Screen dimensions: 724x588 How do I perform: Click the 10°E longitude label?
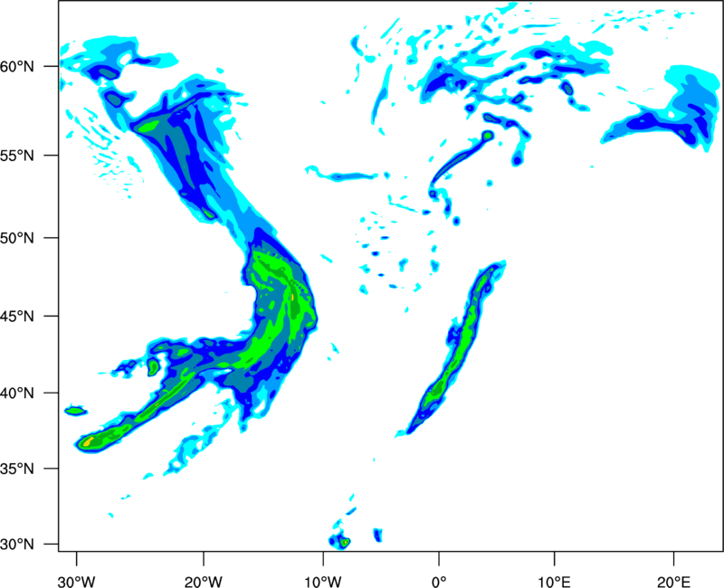[x=554, y=582]
